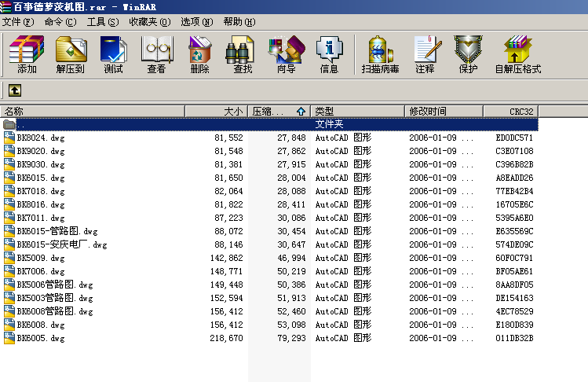Screen dimensions: 588x382
Task: Sort by Packed (压缩) column header
Action: (279, 112)
